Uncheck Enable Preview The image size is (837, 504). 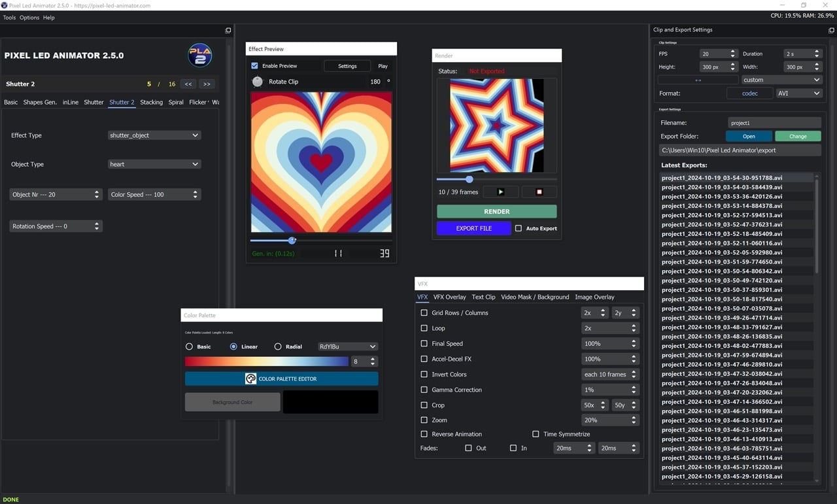pos(254,65)
